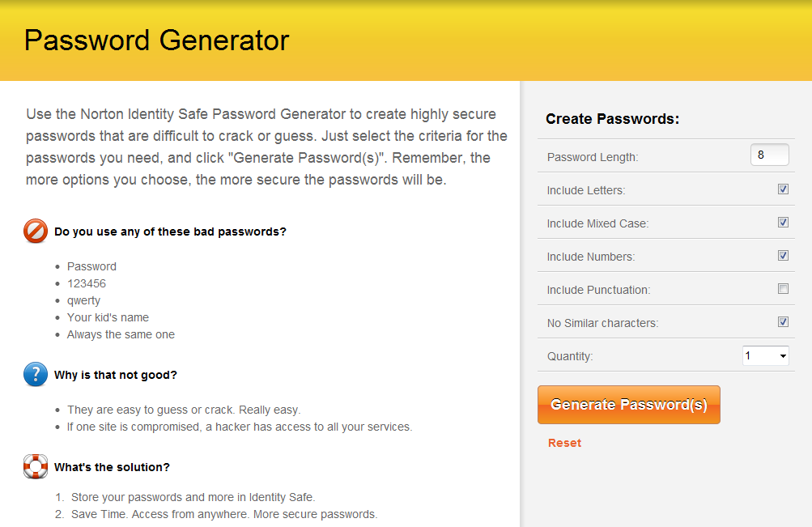Image resolution: width=812 pixels, height=527 pixels.
Task: Click the "qwerty" bad password list item
Action: click(83, 300)
